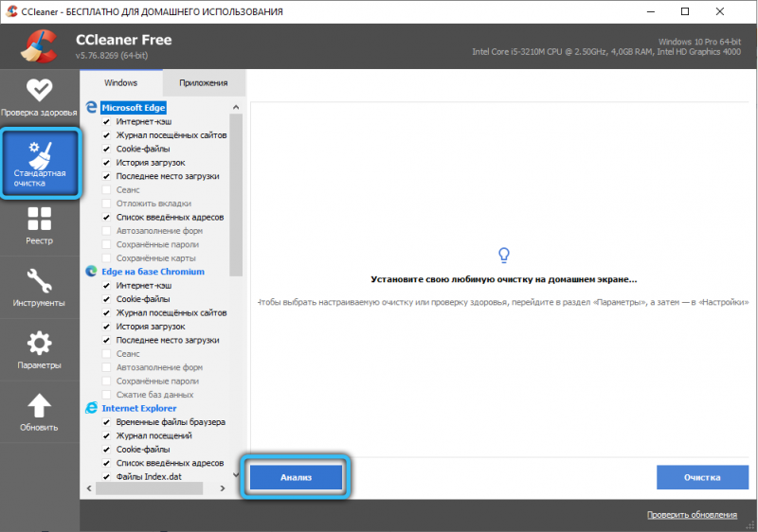Click the Edge Chromium browser icon
Screen dimensions: 758x532
point(91,272)
